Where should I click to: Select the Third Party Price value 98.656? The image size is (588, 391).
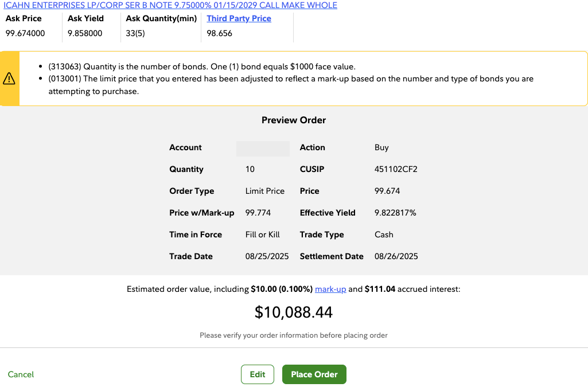point(219,33)
